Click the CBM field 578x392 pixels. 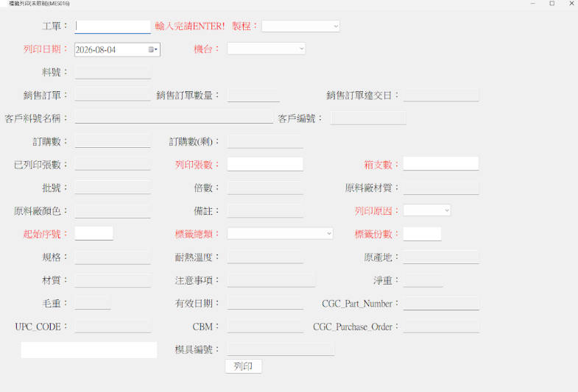pos(265,327)
